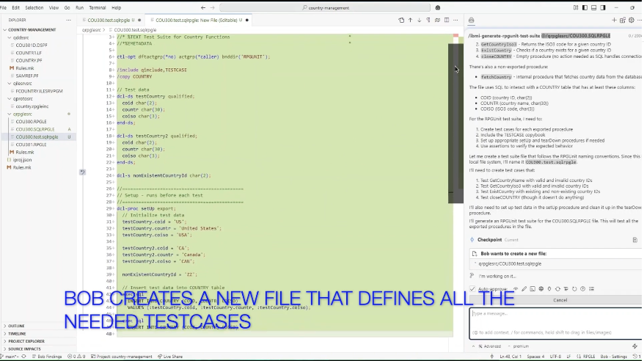Collapse the qddssrc folder
Viewport: 644px width, 361px height.
pyautogui.click(x=38, y=37)
